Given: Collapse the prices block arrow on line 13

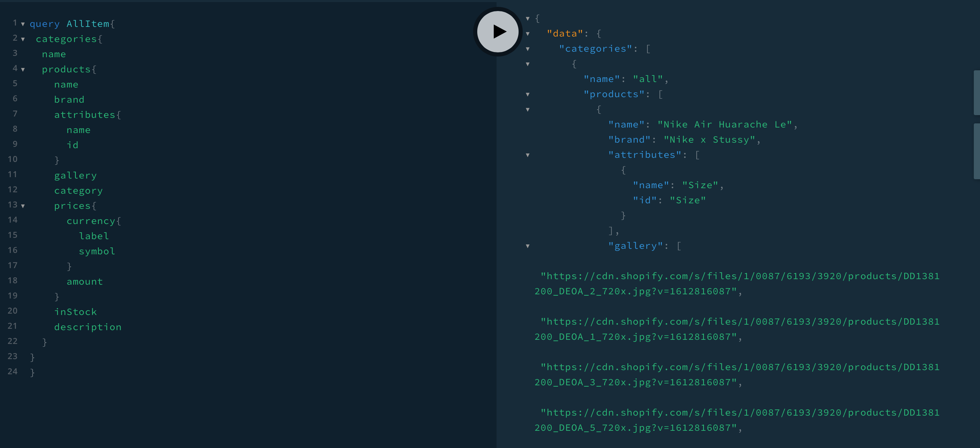Looking at the screenshot, I should (x=23, y=206).
